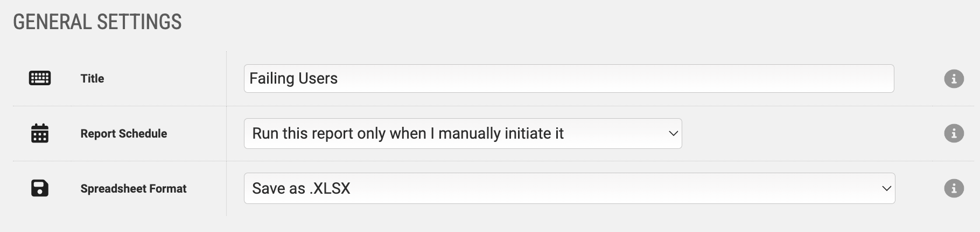Click blank space inside the Title input box

pyautogui.click(x=614, y=79)
